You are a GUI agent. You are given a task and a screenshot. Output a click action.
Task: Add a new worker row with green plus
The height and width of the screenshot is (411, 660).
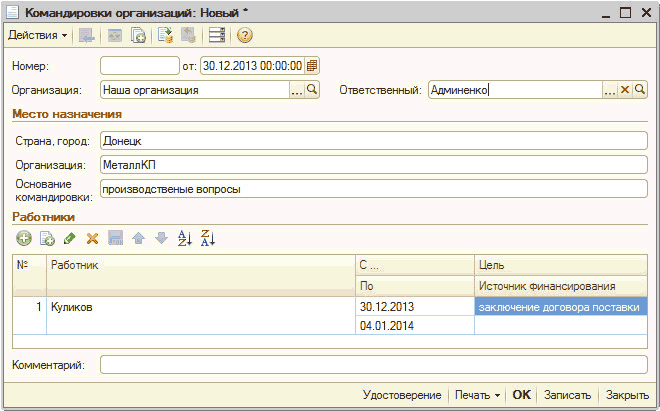pos(24,238)
